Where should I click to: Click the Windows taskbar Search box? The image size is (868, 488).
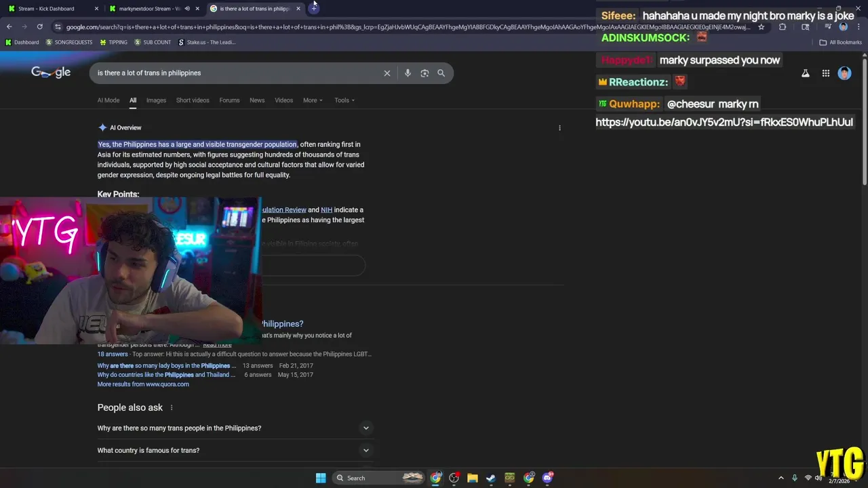pos(380,478)
